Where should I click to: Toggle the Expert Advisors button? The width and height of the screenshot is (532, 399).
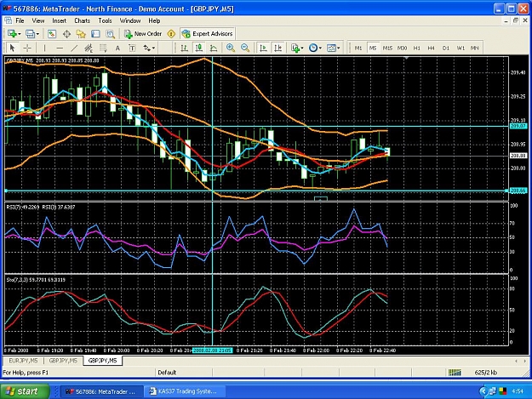click(x=208, y=33)
